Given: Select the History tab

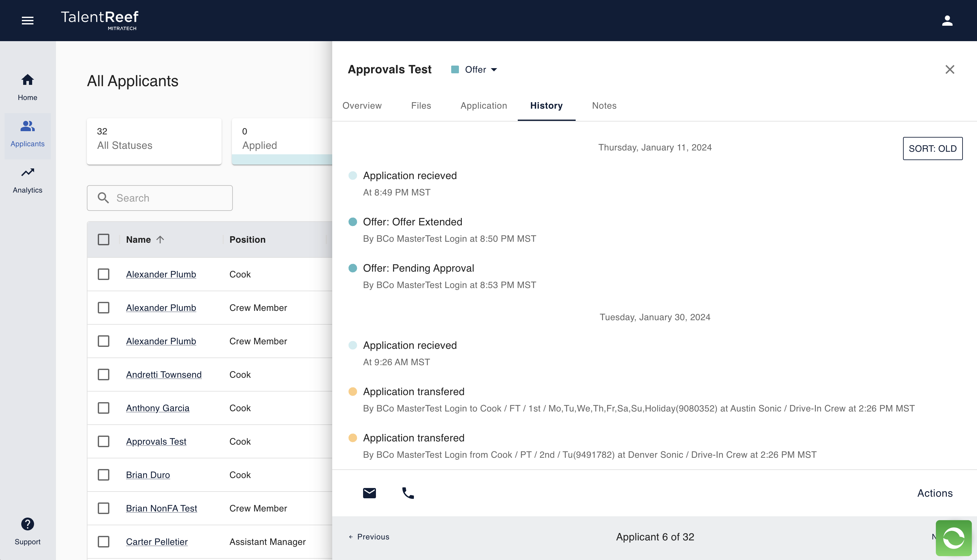Looking at the screenshot, I should (546, 106).
